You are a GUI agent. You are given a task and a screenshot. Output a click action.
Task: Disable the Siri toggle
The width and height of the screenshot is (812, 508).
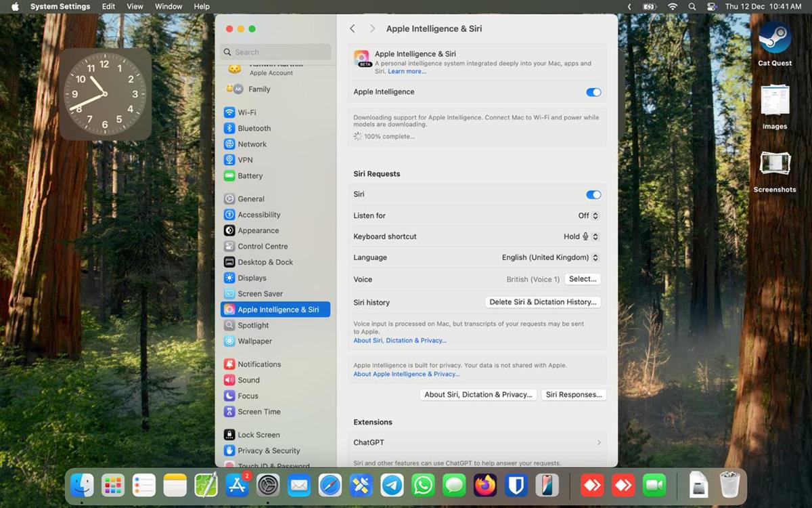(593, 194)
